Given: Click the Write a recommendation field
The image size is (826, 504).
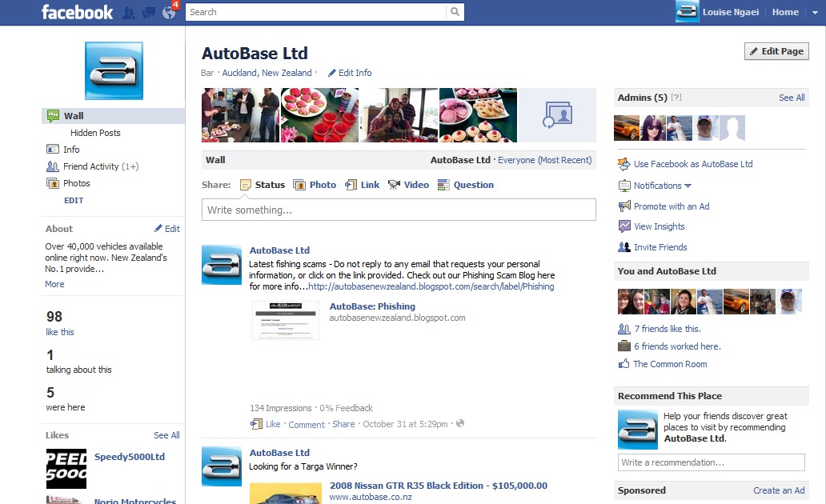Looking at the screenshot, I should (711, 462).
